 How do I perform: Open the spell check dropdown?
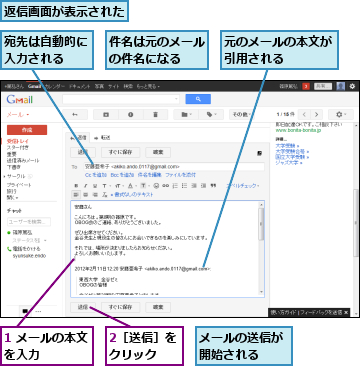243,186
